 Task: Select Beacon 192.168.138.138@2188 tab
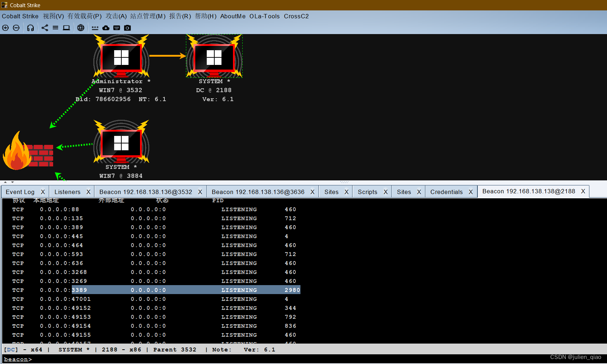pos(529,191)
